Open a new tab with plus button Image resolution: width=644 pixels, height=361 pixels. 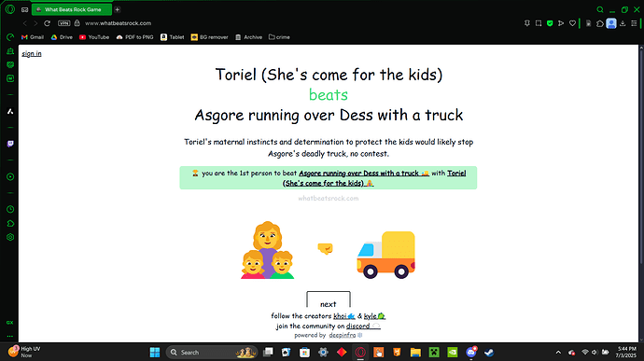coord(118,9)
